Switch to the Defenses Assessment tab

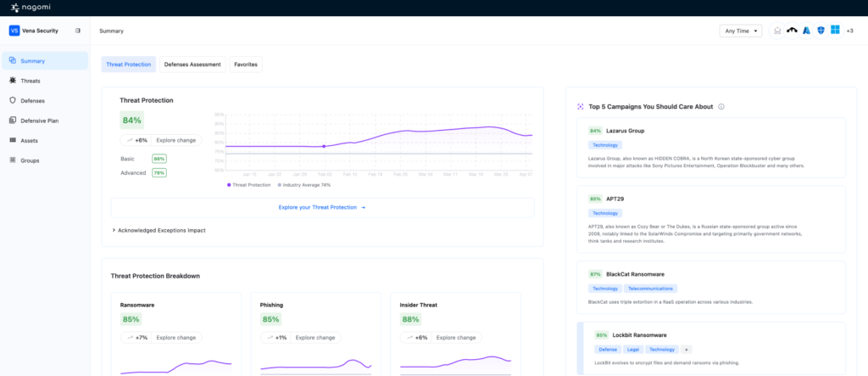pos(192,65)
